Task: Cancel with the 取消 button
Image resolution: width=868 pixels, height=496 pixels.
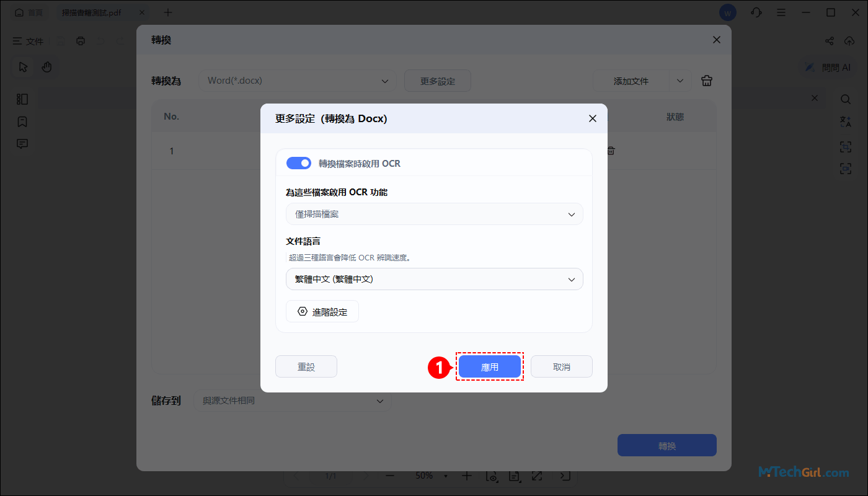Action: [562, 366]
